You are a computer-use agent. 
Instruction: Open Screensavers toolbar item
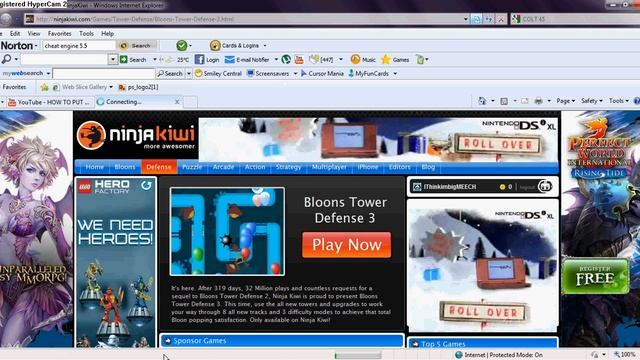[x=268, y=73]
